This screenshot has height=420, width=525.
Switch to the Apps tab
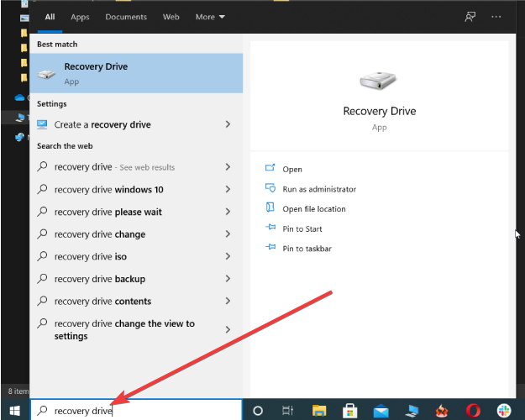coord(80,17)
